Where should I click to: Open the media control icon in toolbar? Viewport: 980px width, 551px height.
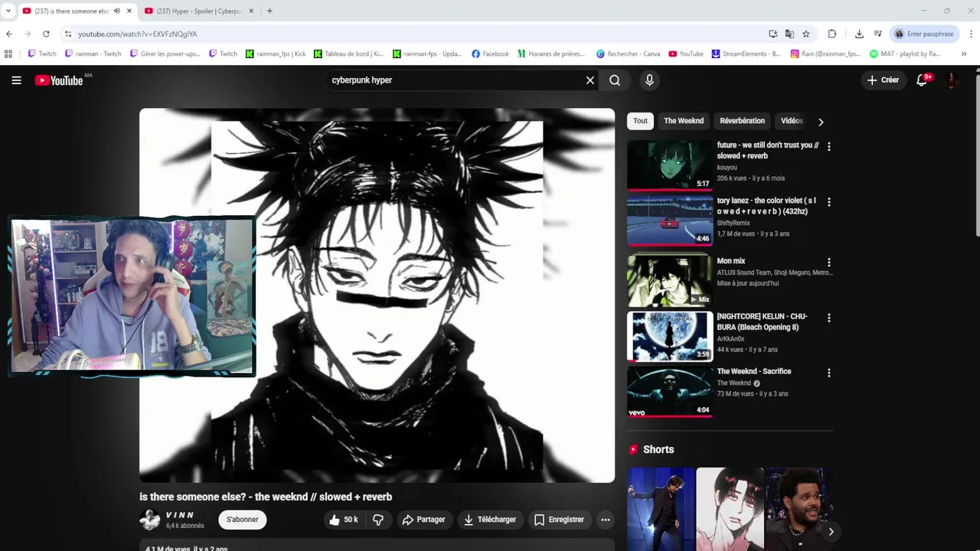tap(877, 34)
